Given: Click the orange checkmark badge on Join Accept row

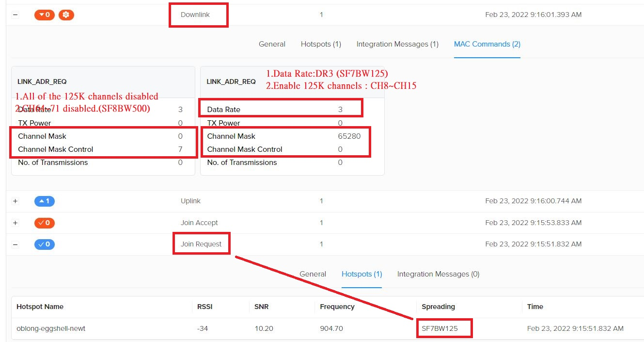Looking at the screenshot, I should (x=44, y=223).
